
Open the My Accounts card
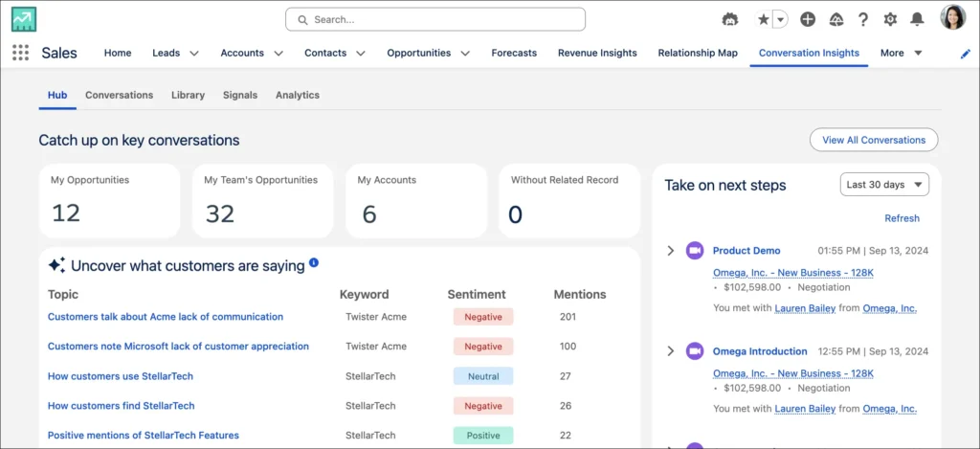pyautogui.click(x=415, y=201)
